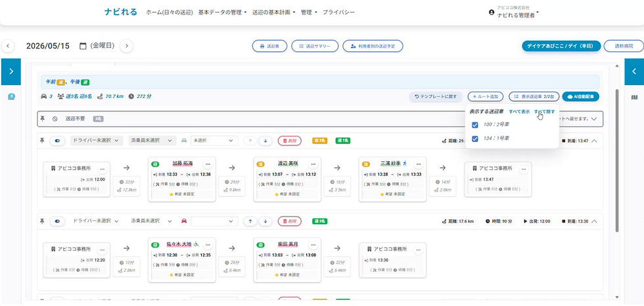Open the calendar date picker icon
The image size is (644, 306).
coord(83,45)
